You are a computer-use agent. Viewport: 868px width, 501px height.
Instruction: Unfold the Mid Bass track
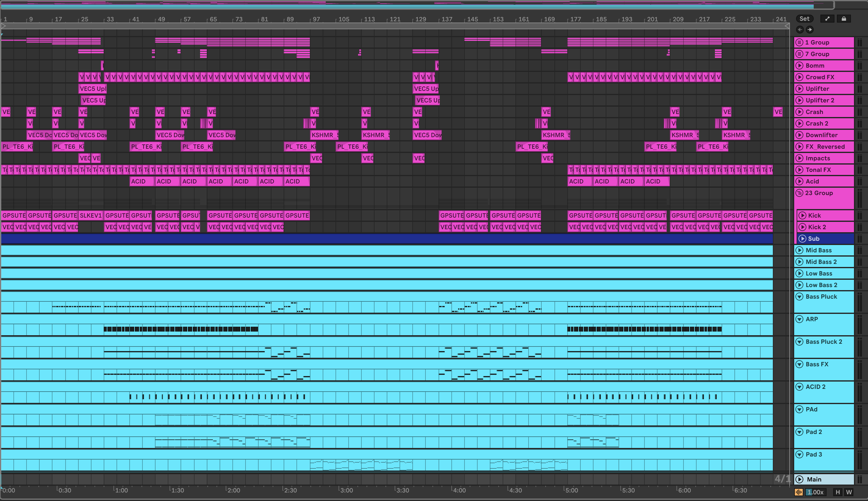pos(799,250)
